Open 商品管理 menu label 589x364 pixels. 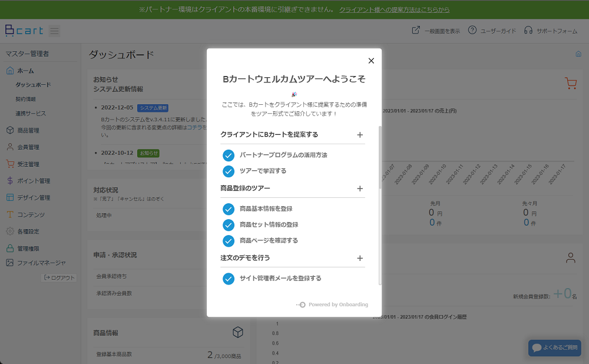click(28, 130)
